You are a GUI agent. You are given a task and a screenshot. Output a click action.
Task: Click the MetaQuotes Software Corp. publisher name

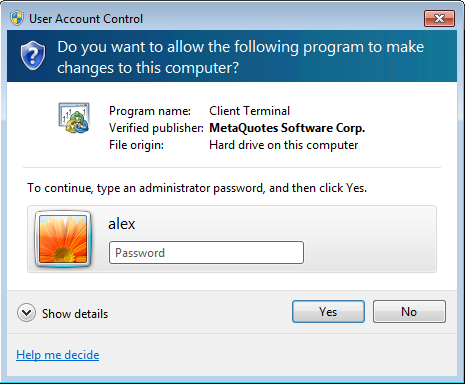click(287, 128)
